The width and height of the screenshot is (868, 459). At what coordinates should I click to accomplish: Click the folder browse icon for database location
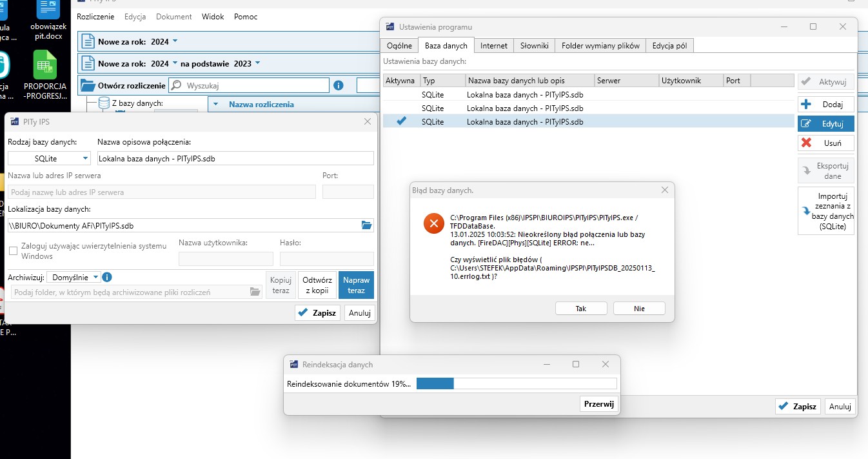click(x=366, y=225)
